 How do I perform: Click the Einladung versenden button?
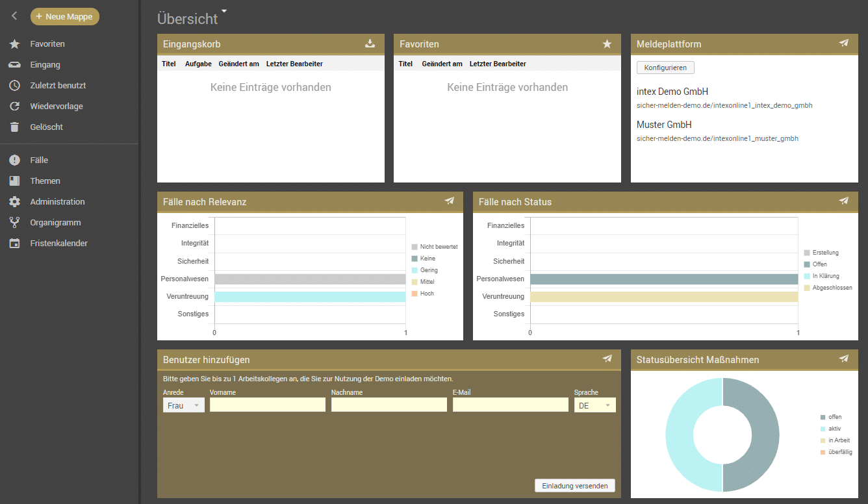(x=574, y=486)
